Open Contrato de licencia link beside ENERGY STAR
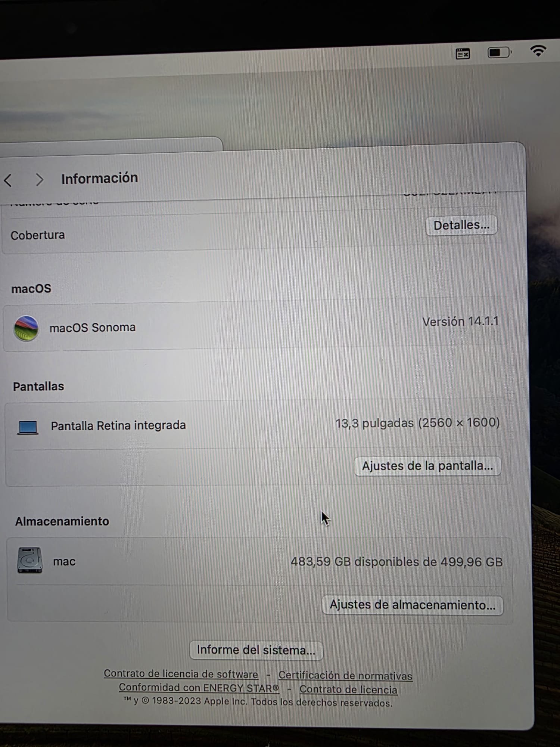The image size is (560, 747). tap(348, 689)
